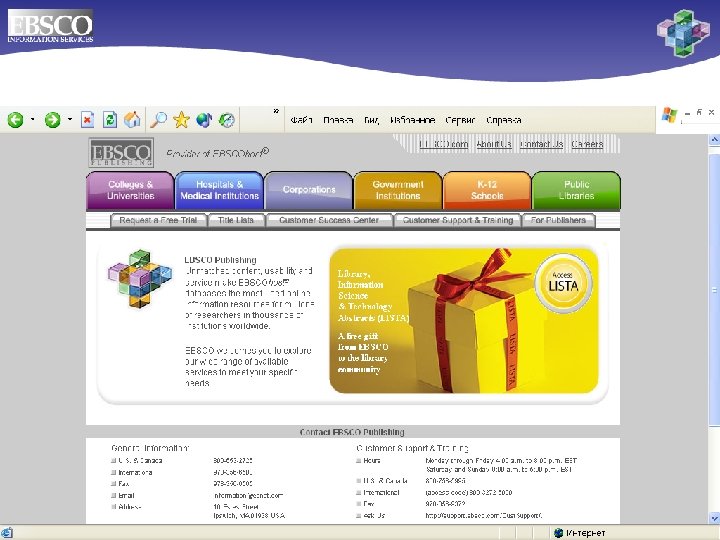Select the K-12 Schools tab
Screen dimensions: 720x540
coord(487,190)
